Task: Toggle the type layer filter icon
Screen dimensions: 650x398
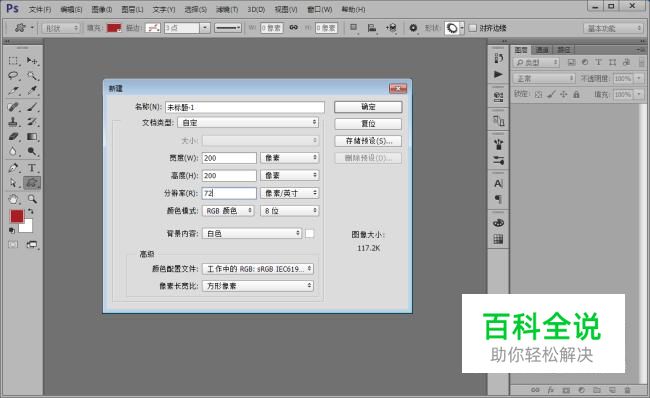Action: [598, 62]
